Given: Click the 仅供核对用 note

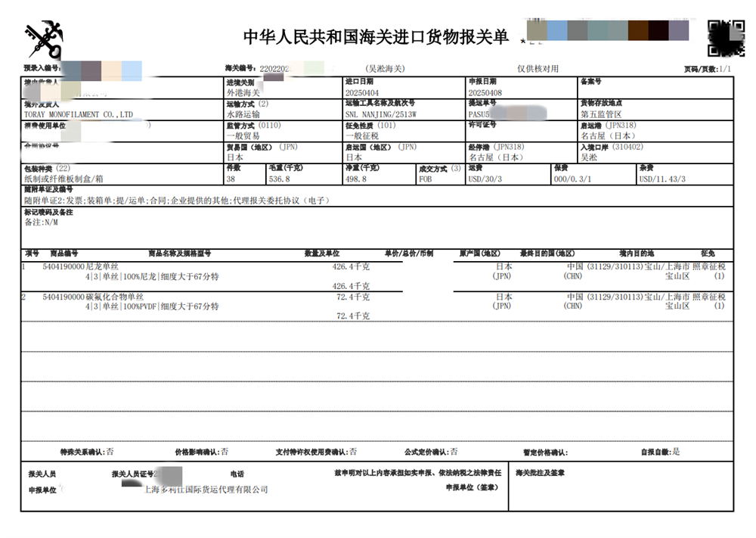Looking at the screenshot, I should (538, 69).
